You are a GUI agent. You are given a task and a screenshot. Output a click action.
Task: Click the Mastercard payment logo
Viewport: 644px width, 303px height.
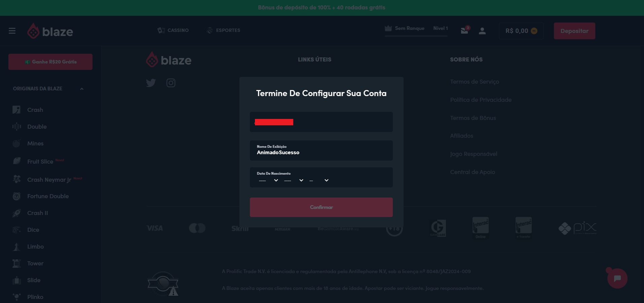pos(197,228)
